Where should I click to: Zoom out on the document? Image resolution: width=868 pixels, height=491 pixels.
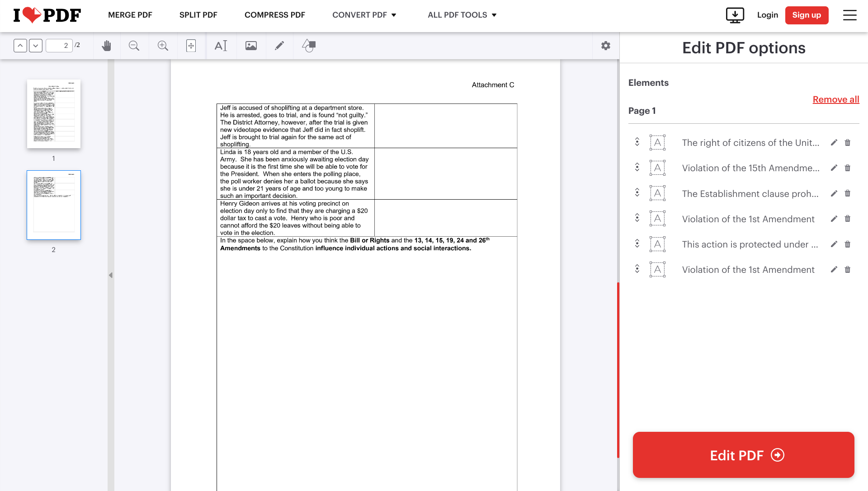[x=134, y=46]
